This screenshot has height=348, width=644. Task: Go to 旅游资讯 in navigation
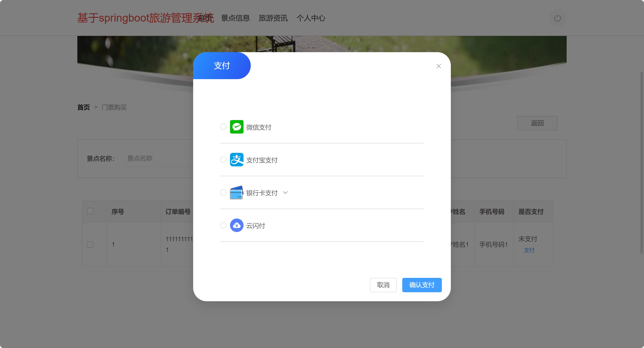click(273, 18)
